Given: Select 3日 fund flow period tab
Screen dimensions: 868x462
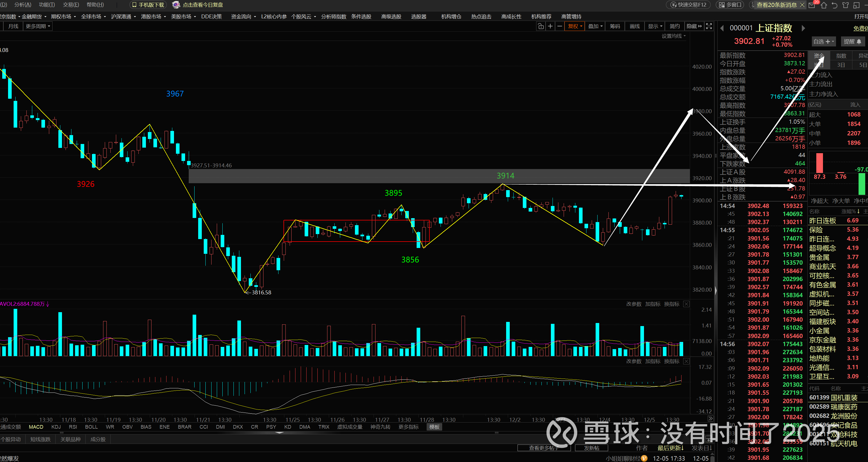Looking at the screenshot, I should pyautogui.click(x=841, y=65).
